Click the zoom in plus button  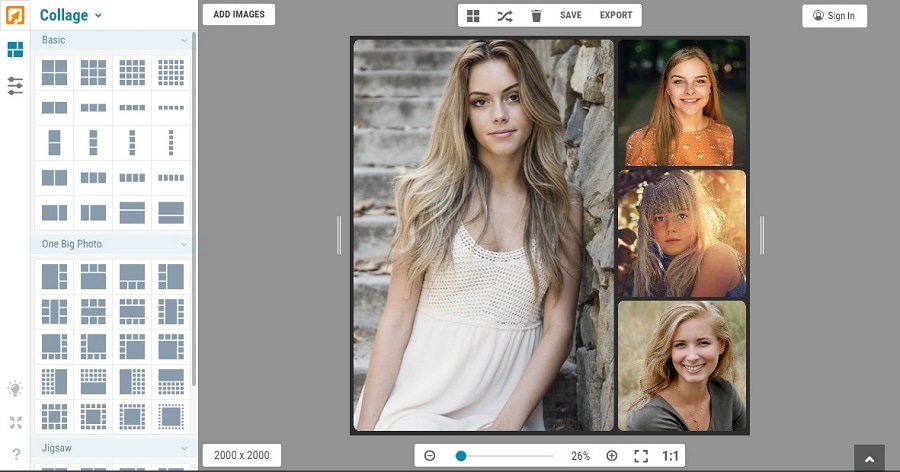pos(612,456)
